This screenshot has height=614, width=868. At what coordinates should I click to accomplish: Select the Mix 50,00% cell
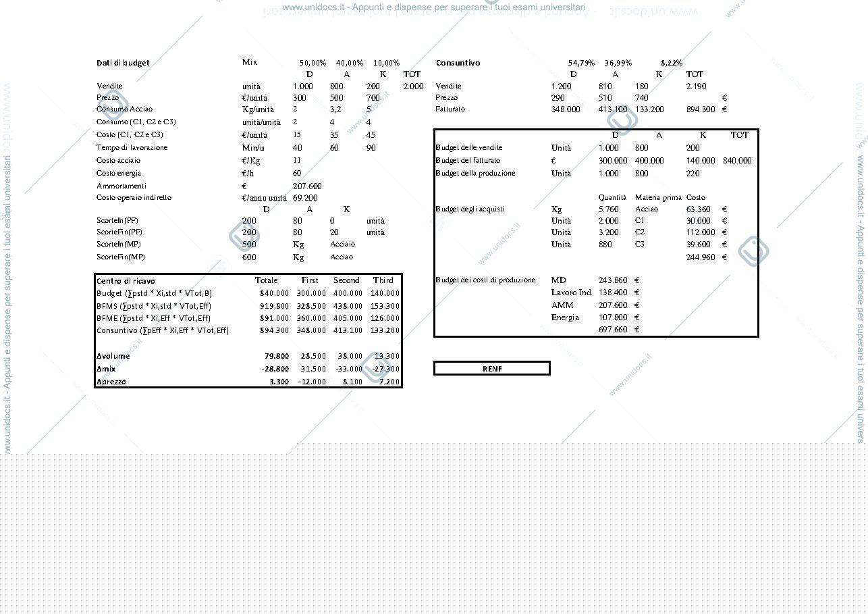point(313,63)
